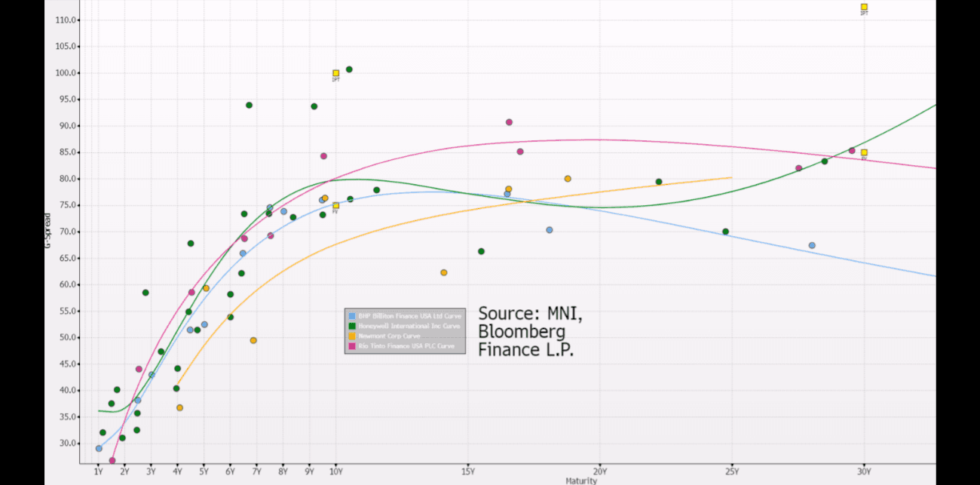
Task: Click the Rio Tinto pink legend swatch
Action: 351,346
